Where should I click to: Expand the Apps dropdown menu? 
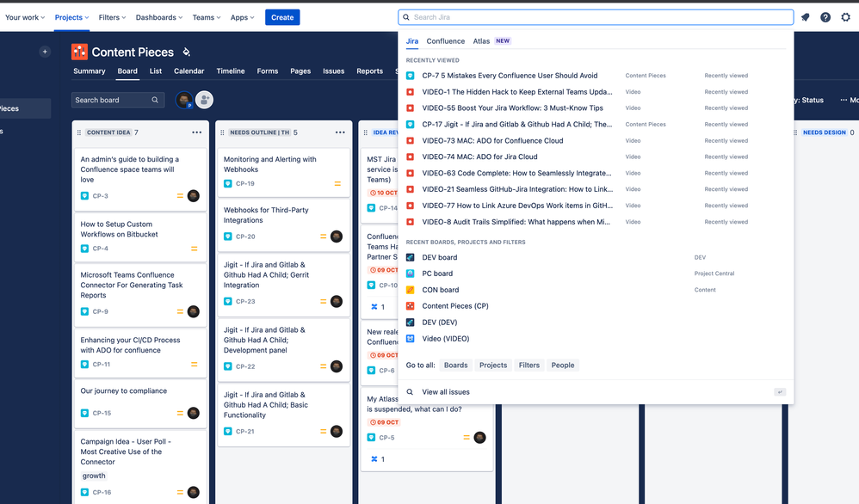tap(242, 17)
